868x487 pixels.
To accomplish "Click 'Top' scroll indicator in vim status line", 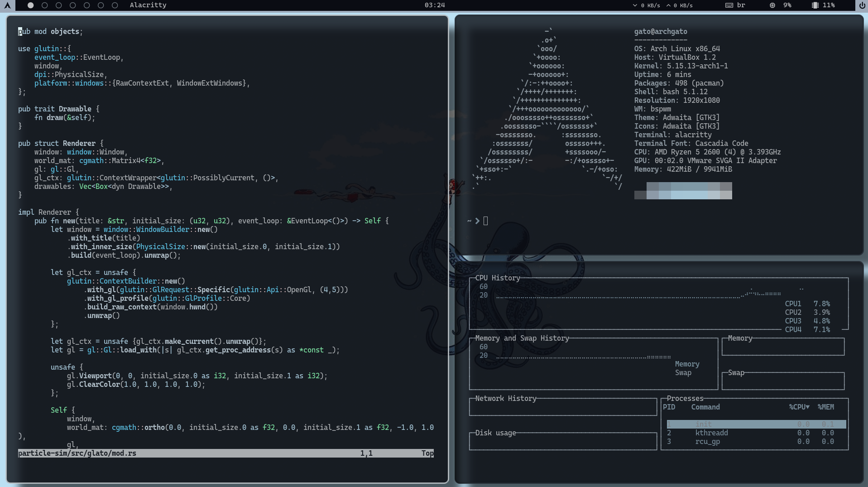I will (427, 453).
